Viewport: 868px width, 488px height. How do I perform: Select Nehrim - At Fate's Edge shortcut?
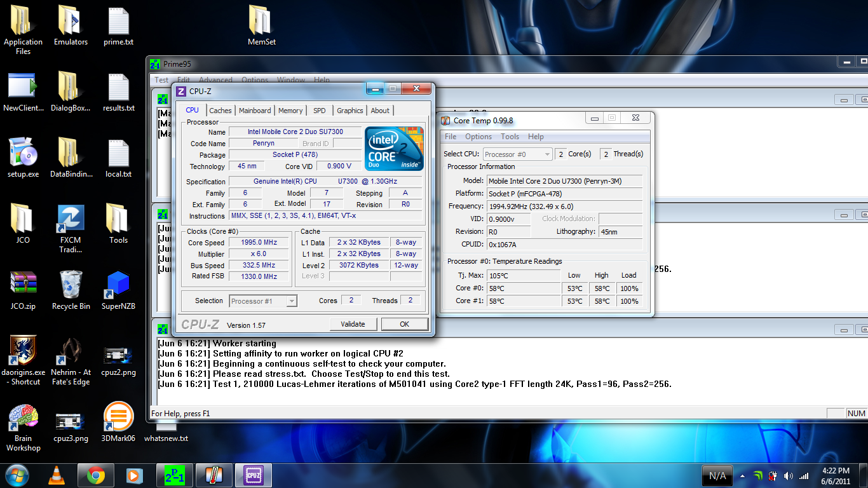click(71, 361)
